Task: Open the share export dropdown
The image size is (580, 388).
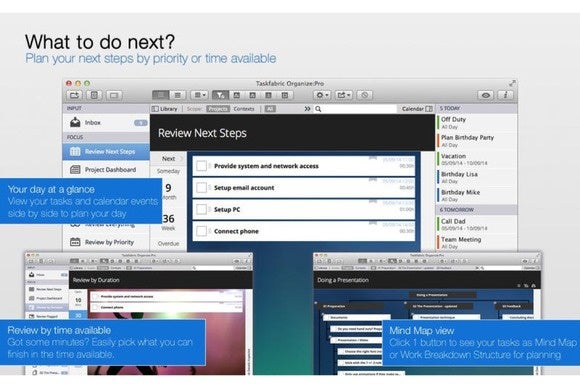Action: click(x=344, y=95)
